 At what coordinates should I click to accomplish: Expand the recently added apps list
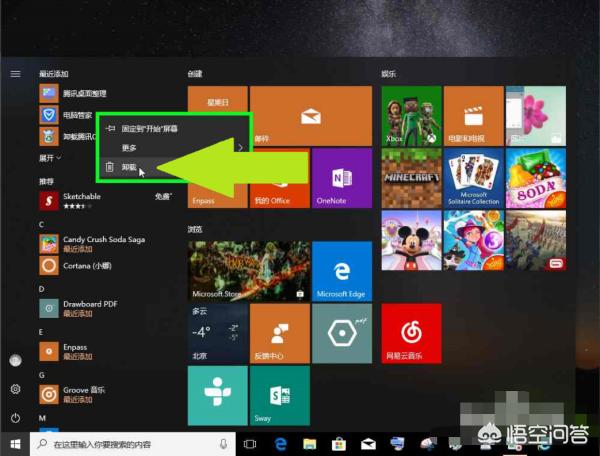50,158
